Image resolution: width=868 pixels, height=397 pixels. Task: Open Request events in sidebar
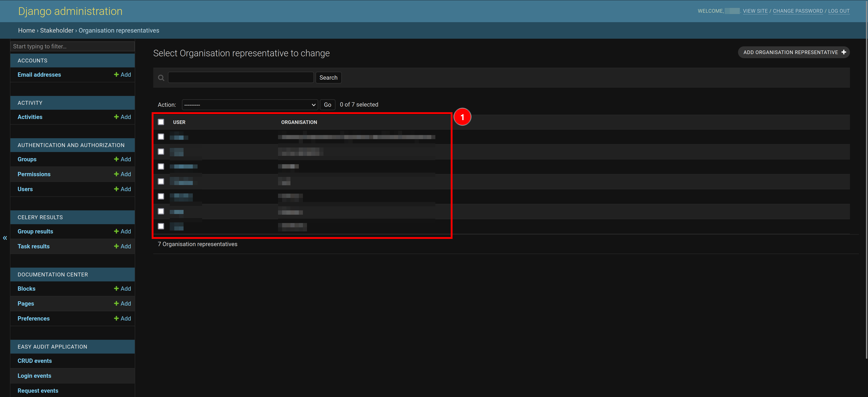point(38,391)
